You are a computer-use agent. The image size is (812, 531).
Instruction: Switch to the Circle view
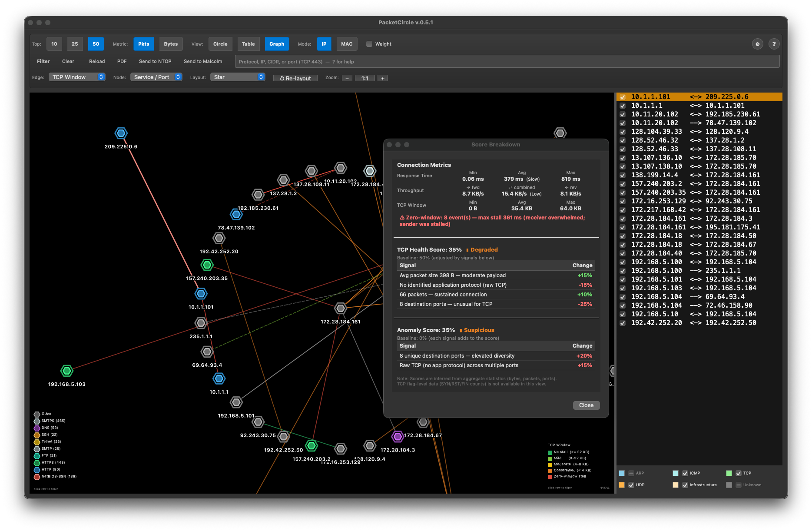point(220,44)
